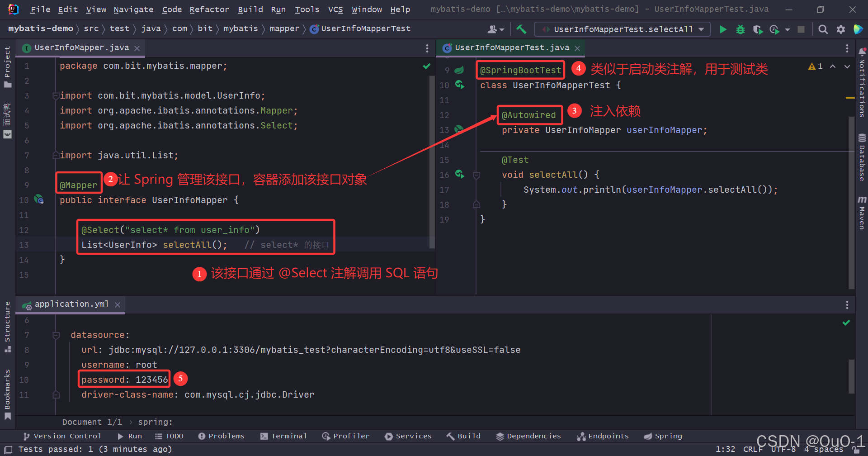The height and width of the screenshot is (456, 868).
Task: Open the code-with-me user icon
Action: tap(495, 29)
